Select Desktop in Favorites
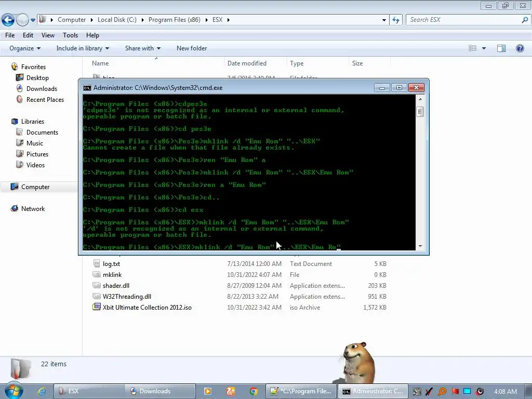The width and height of the screenshot is (532, 399). click(x=37, y=78)
